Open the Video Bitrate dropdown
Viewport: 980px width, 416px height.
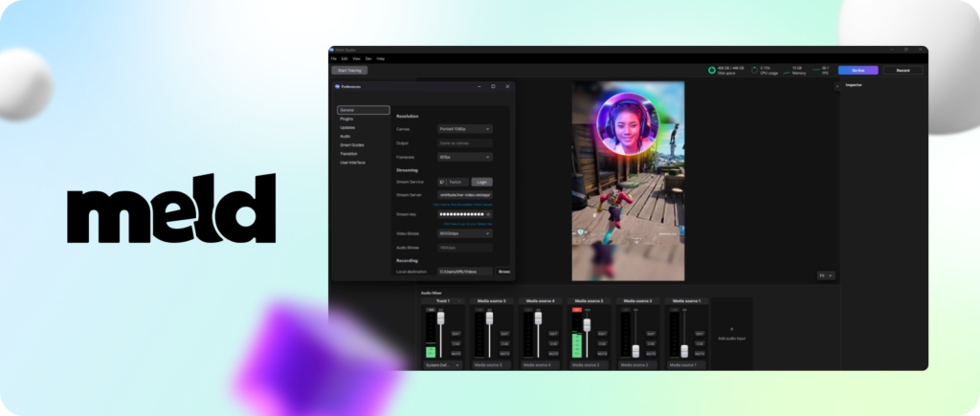coord(464,232)
